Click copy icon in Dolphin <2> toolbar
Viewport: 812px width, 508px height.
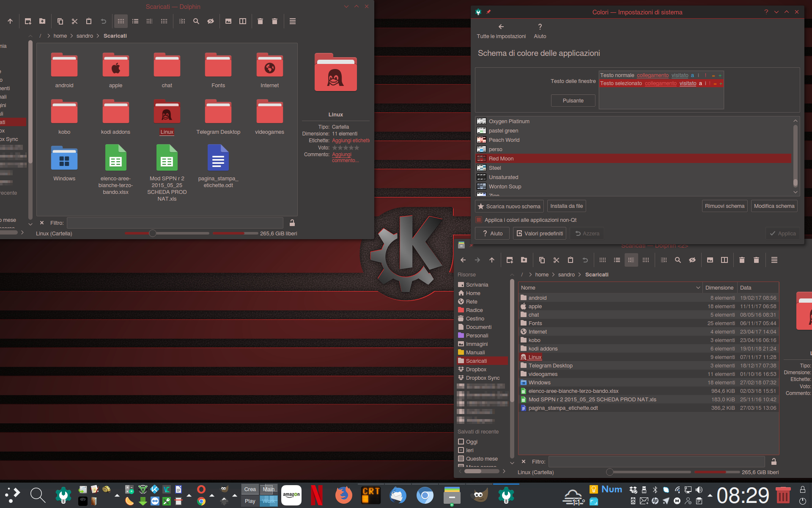(542, 260)
